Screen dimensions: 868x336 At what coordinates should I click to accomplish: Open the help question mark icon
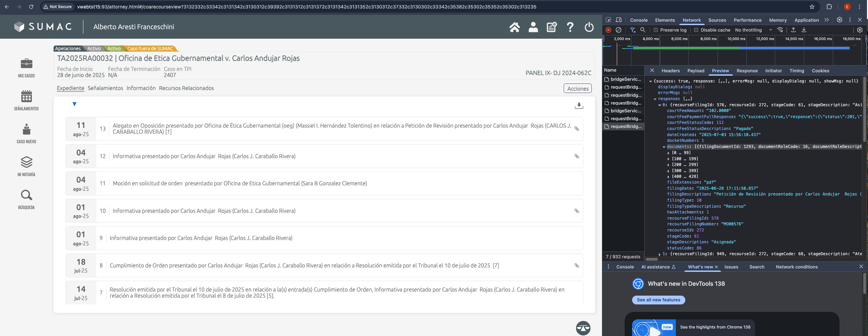[570, 27]
